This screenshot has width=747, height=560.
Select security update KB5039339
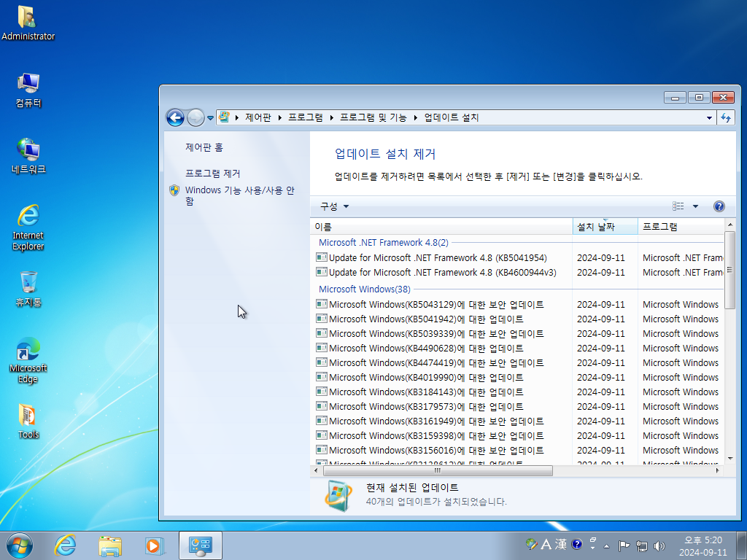(436, 334)
